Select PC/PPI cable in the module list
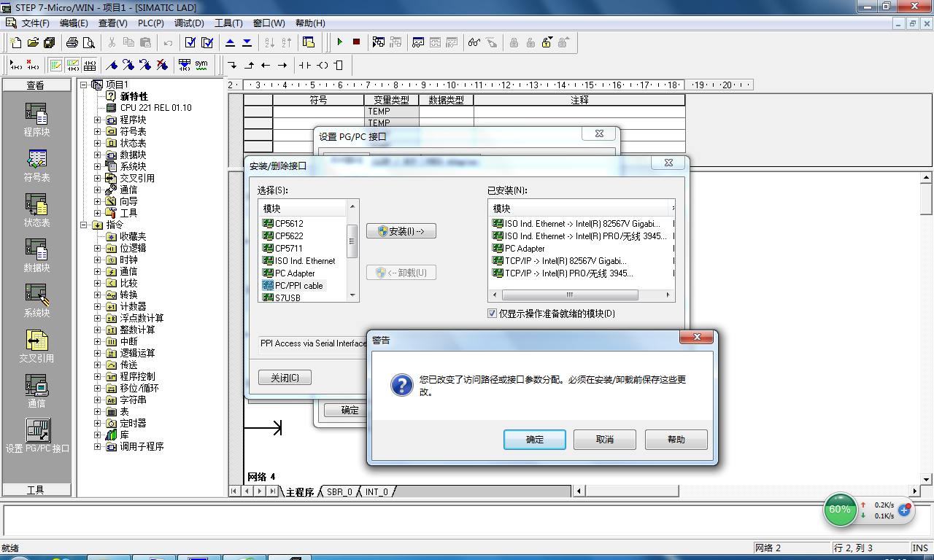Image resolution: width=934 pixels, height=560 pixels. click(x=298, y=285)
